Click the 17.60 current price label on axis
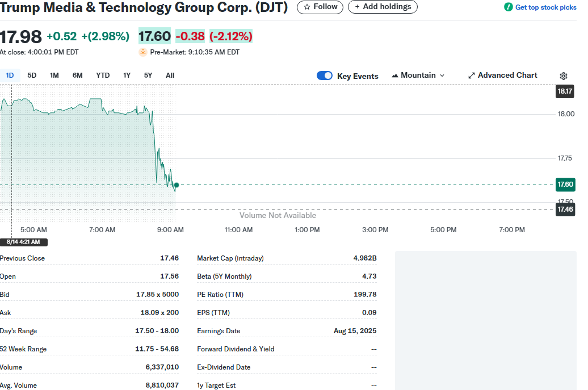588x390 pixels. coord(565,184)
